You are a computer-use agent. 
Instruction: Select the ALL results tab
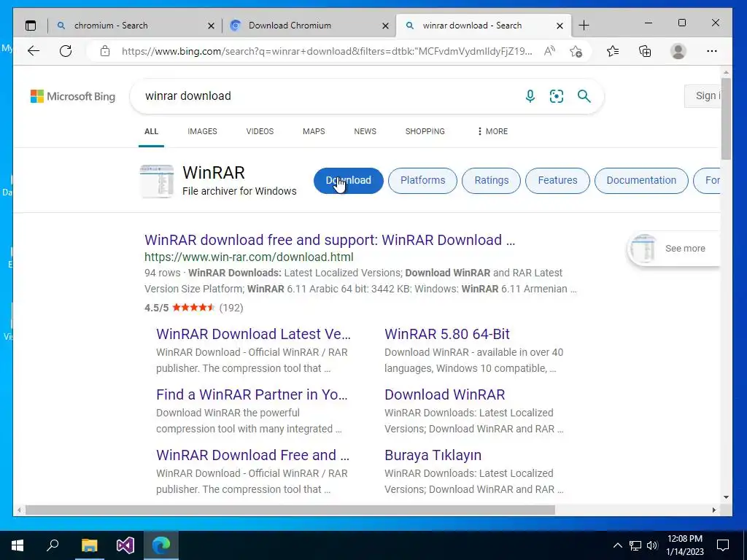pos(152,131)
